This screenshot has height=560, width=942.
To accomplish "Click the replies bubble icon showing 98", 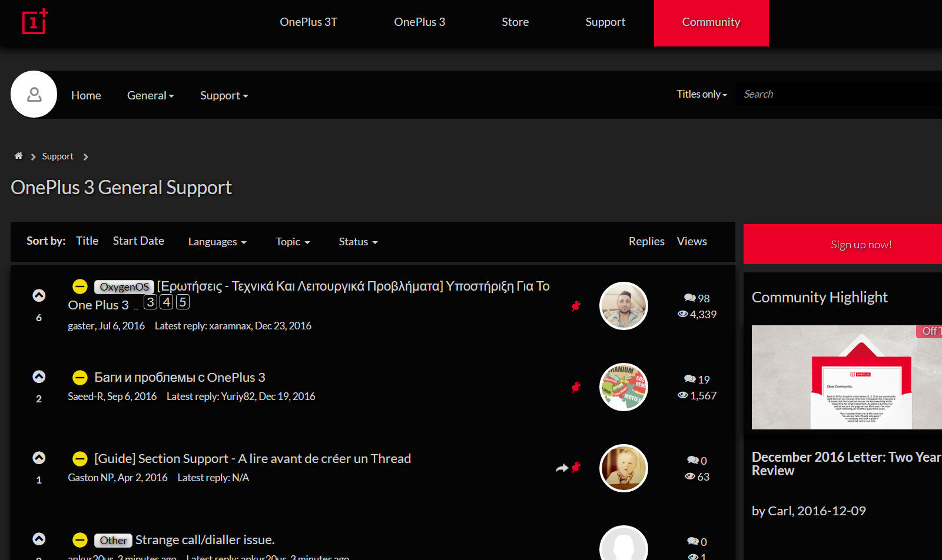I will [x=689, y=298].
